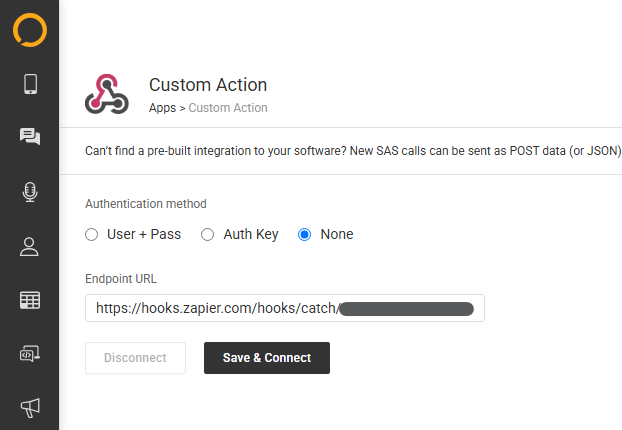Open the megaphone announcements icon
This screenshot has width=622, height=430.
30,408
